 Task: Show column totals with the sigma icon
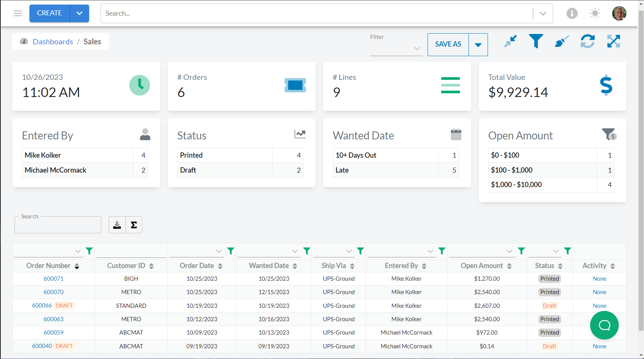pos(133,225)
